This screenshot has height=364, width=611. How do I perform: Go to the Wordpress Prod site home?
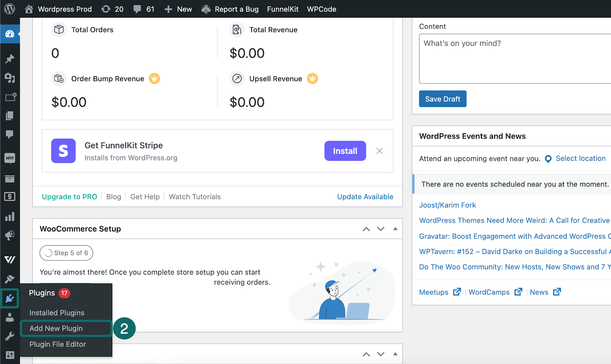click(x=58, y=9)
